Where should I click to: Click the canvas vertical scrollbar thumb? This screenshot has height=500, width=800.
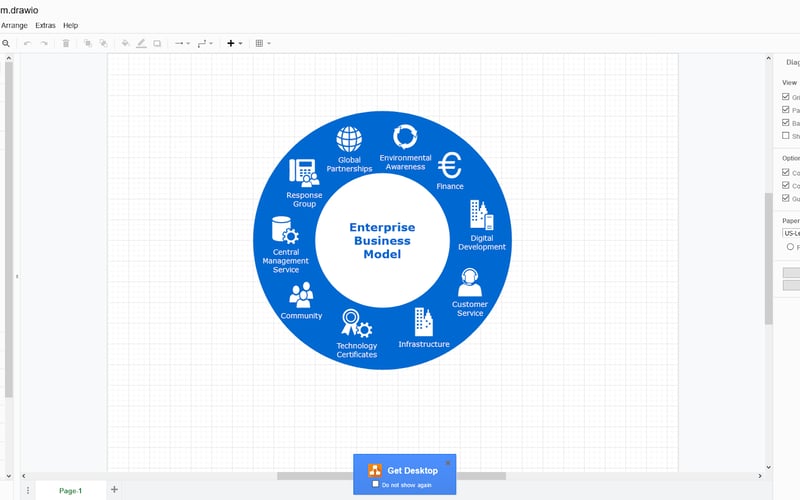click(768, 259)
